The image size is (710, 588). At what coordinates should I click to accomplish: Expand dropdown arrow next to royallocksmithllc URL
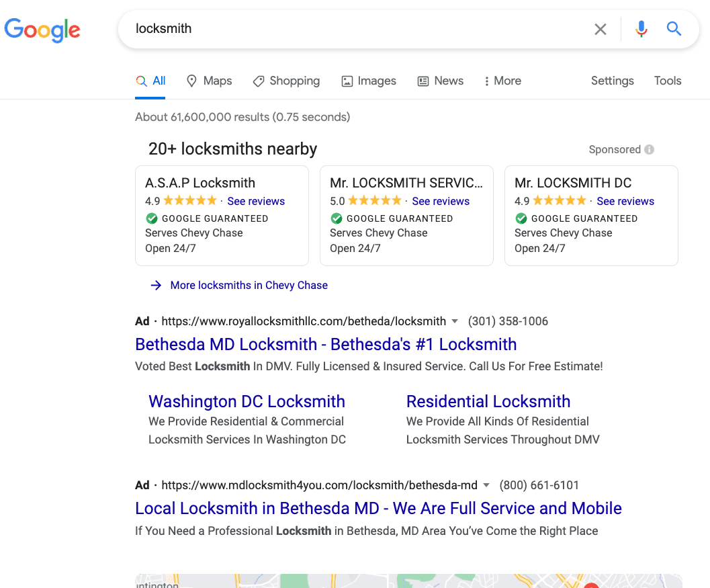(455, 322)
